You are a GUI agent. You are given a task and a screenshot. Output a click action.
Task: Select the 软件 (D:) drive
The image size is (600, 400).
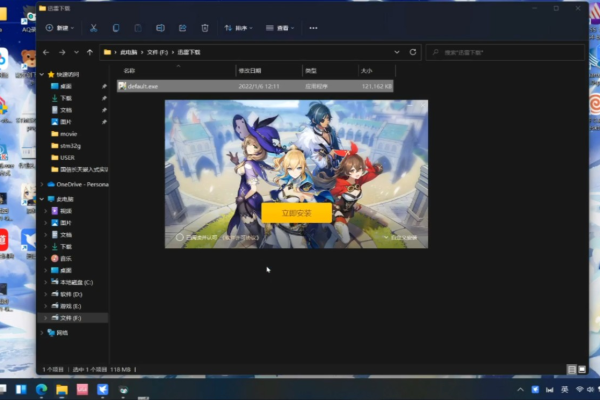[71, 294]
